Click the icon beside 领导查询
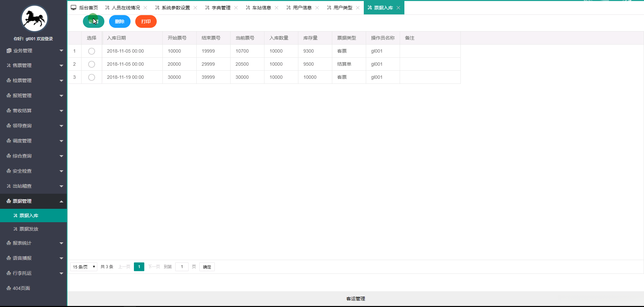 pyautogui.click(x=9, y=126)
